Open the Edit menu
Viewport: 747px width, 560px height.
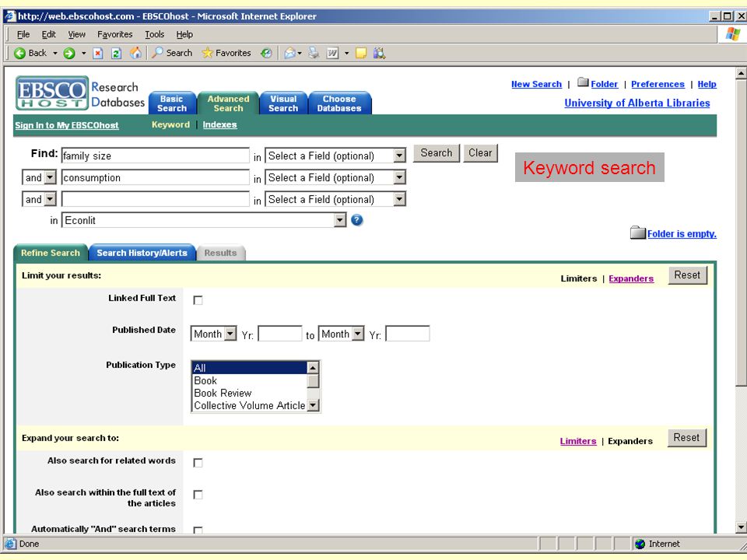click(x=48, y=34)
